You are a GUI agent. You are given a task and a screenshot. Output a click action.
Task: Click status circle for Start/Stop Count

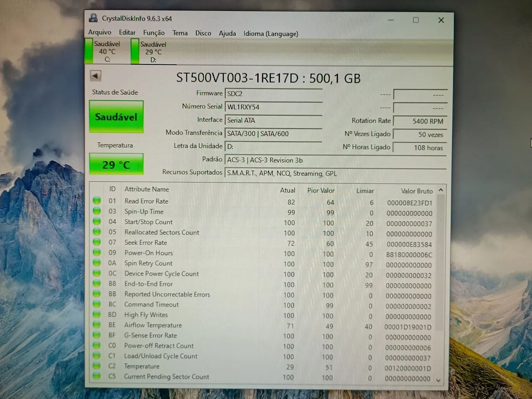(97, 222)
